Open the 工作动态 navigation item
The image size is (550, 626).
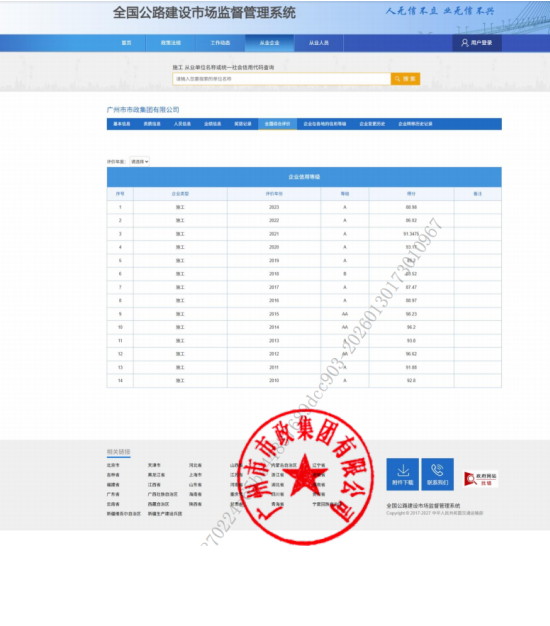pos(220,43)
